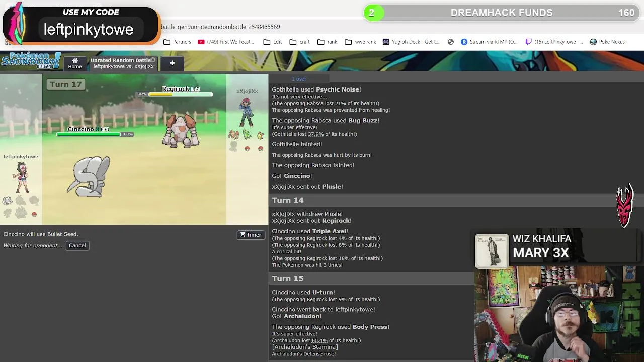Click "Go! Archaludon!" log line
Image resolution: width=644 pixels, height=362 pixels.
click(x=296, y=316)
